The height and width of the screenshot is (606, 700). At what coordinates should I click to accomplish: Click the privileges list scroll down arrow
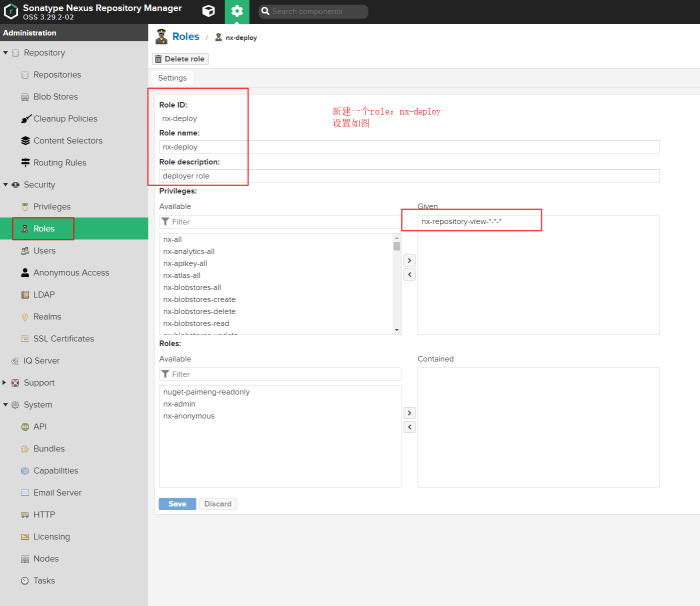396,330
